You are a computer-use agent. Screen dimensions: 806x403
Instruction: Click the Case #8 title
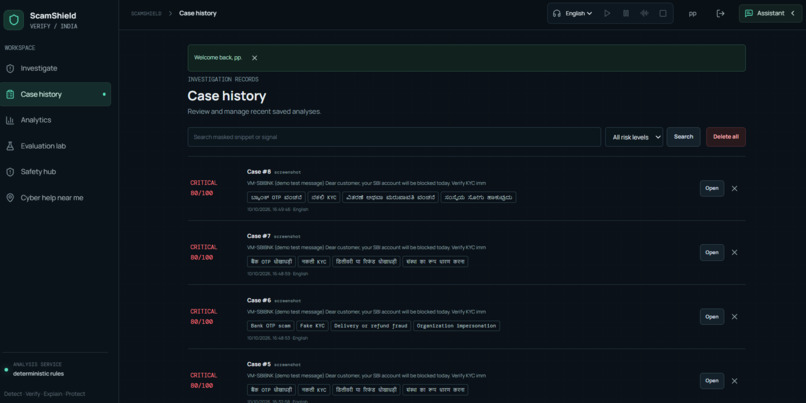259,172
